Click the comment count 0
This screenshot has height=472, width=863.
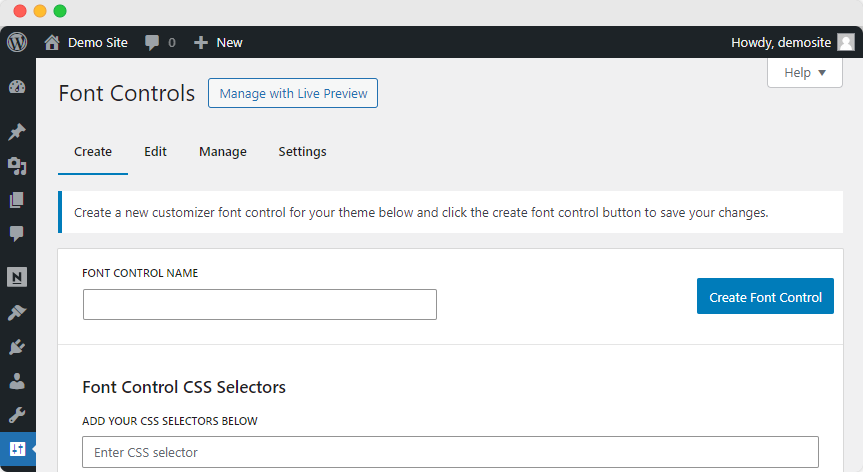coord(172,43)
